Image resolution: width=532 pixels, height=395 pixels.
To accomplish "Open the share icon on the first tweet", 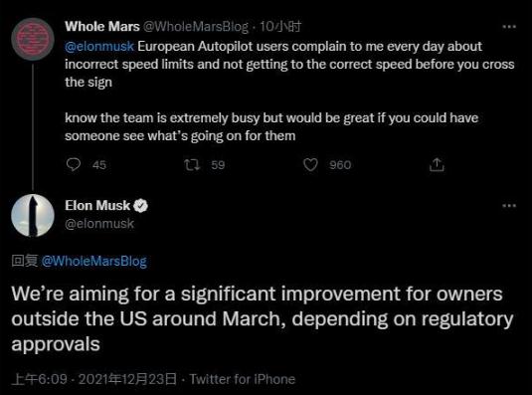I will tap(437, 164).
